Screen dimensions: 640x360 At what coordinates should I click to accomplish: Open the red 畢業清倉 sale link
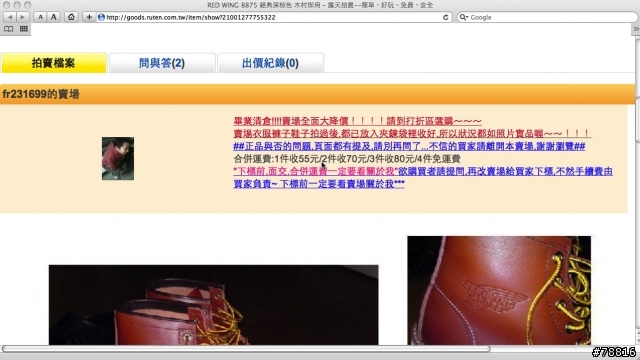pos(357,121)
